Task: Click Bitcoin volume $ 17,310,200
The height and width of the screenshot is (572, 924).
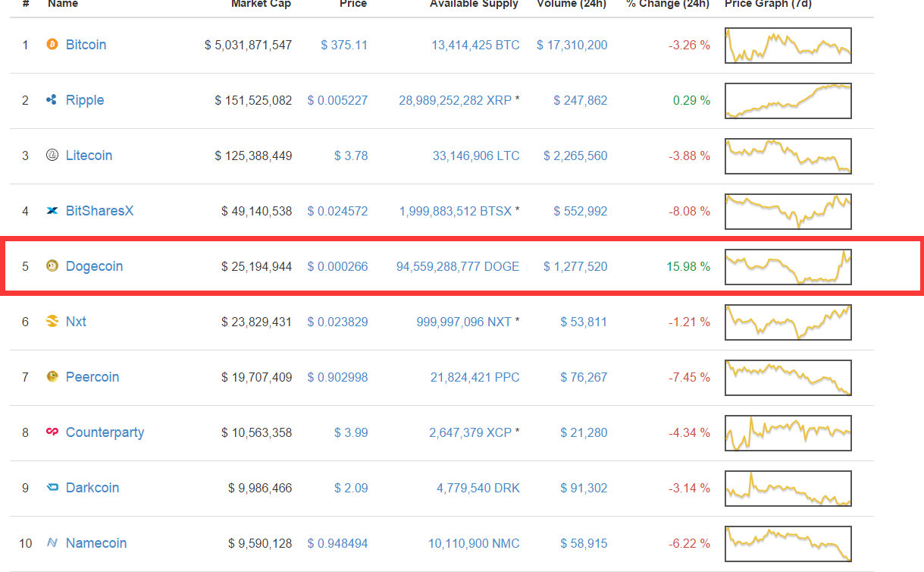Action: 572,45
